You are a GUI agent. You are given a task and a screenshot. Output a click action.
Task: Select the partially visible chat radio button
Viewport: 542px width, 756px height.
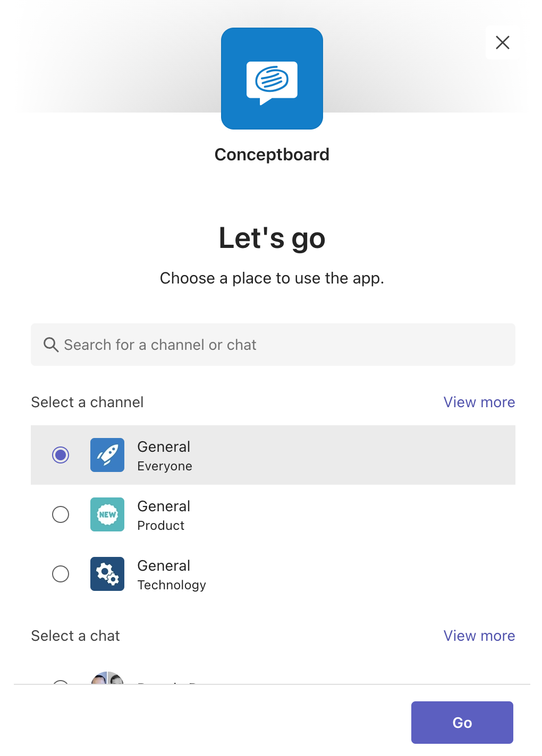pyautogui.click(x=61, y=682)
